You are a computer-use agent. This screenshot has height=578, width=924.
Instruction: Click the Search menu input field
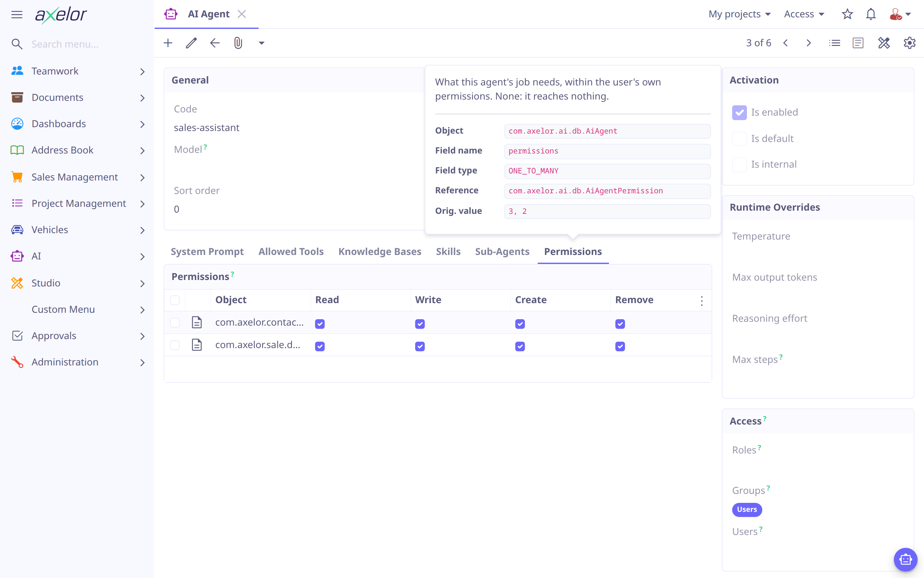tap(88, 44)
